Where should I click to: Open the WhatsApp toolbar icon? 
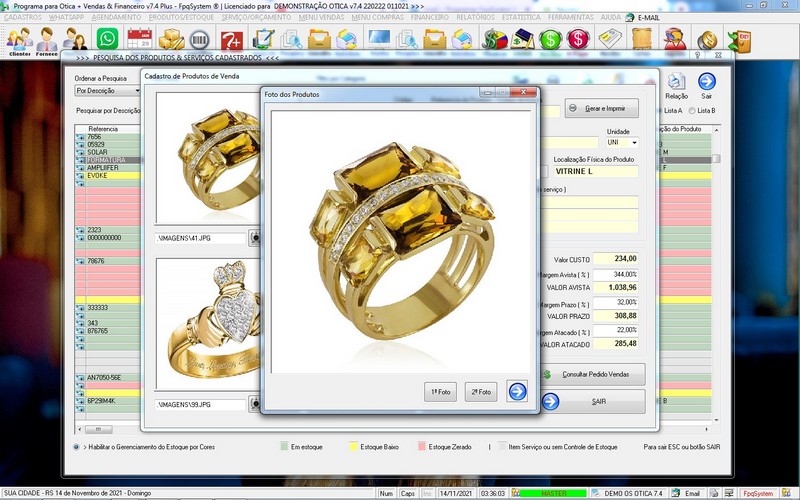pos(107,39)
